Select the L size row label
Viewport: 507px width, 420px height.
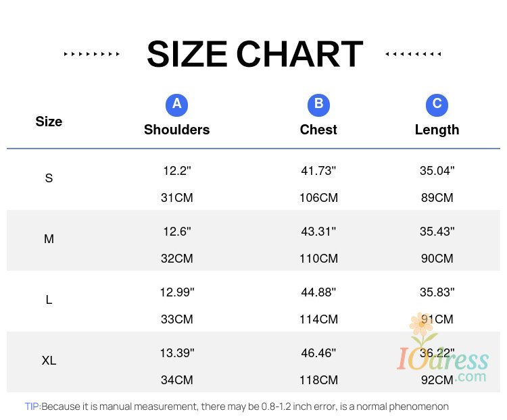49,300
